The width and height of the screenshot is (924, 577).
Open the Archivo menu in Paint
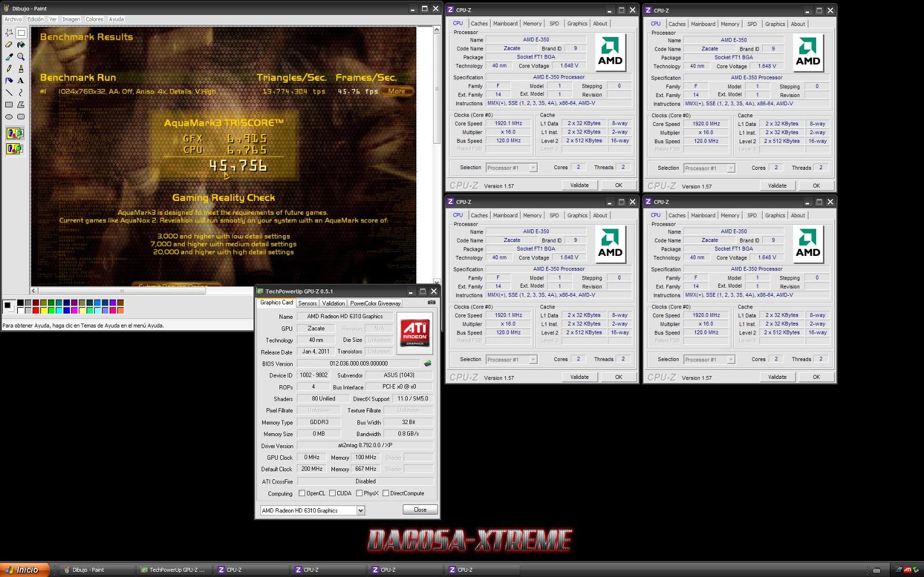pyautogui.click(x=13, y=19)
